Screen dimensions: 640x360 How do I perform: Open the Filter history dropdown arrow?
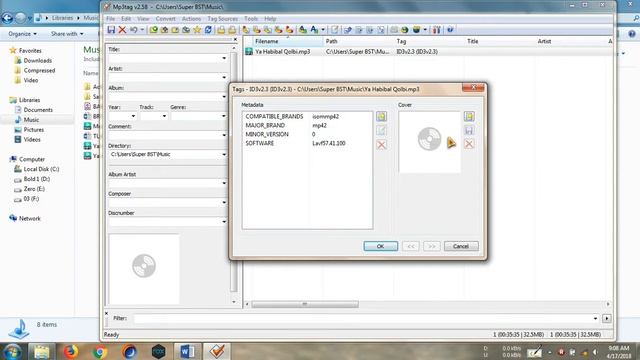595,318
